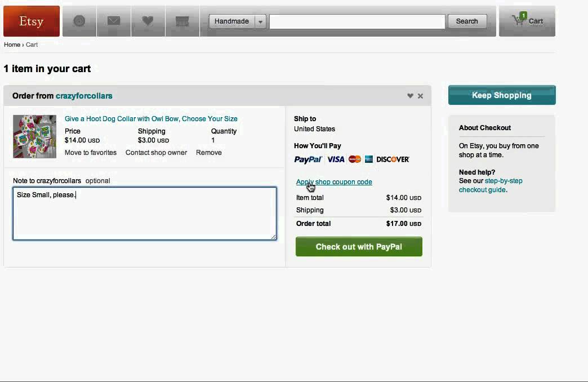
Task: Open the activity circle icon in header
Action: pos(79,21)
